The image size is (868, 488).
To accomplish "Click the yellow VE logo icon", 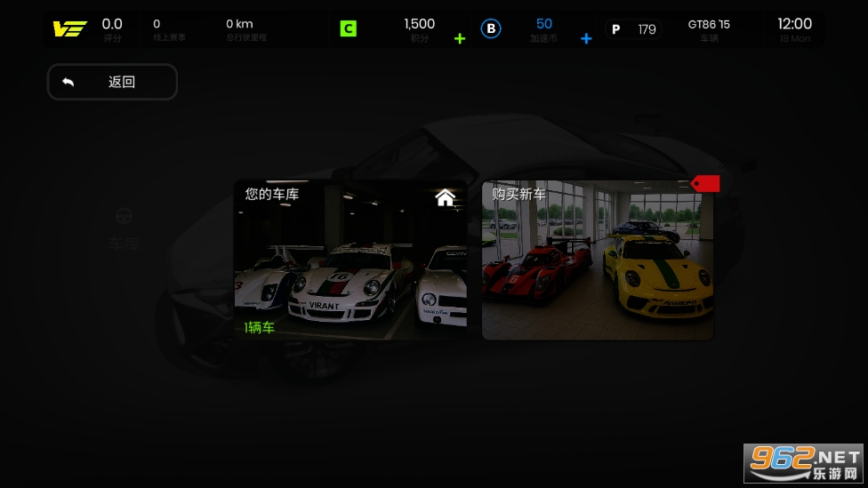I will click(69, 29).
